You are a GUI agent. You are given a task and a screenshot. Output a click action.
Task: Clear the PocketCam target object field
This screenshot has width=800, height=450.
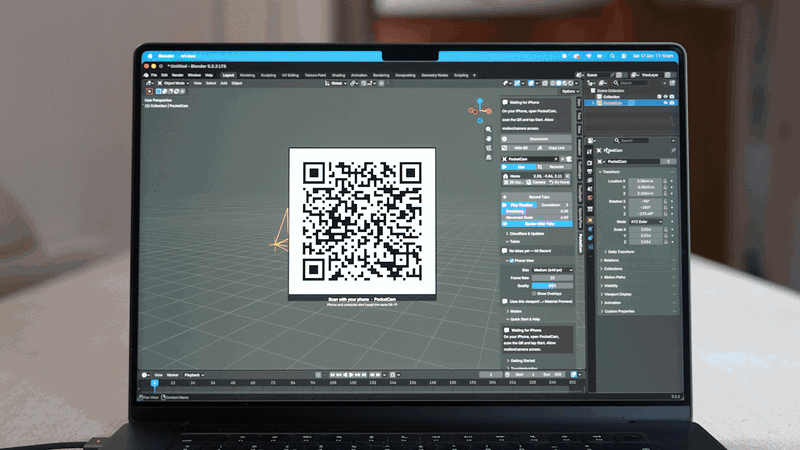click(556, 159)
